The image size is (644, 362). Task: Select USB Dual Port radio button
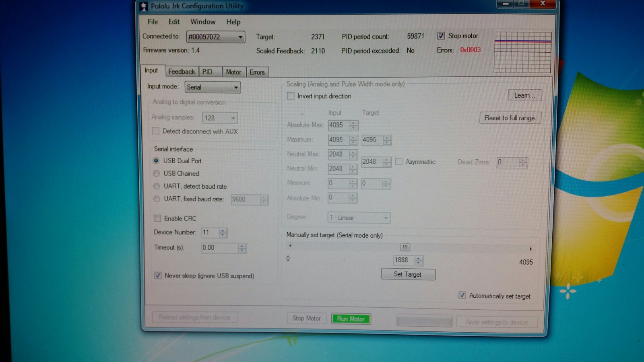(156, 160)
